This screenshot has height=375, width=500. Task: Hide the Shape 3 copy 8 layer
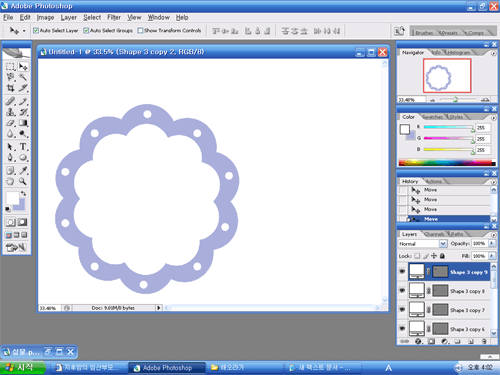tap(402, 290)
